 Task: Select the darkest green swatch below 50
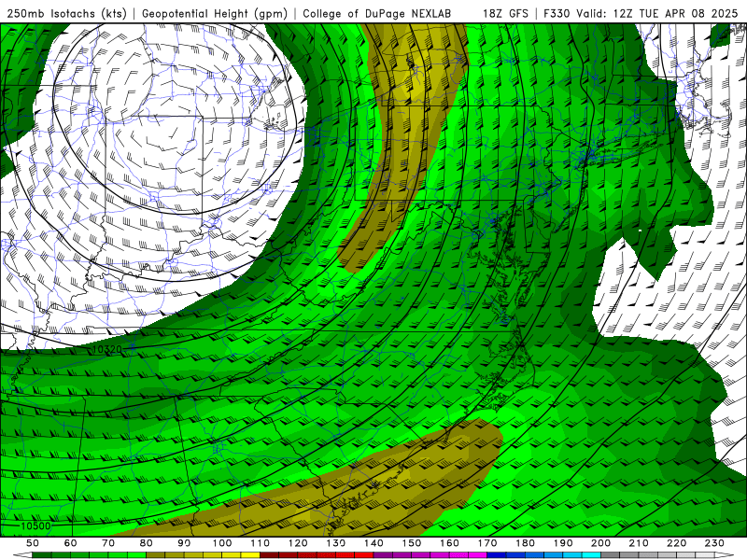(x=41, y=555)
